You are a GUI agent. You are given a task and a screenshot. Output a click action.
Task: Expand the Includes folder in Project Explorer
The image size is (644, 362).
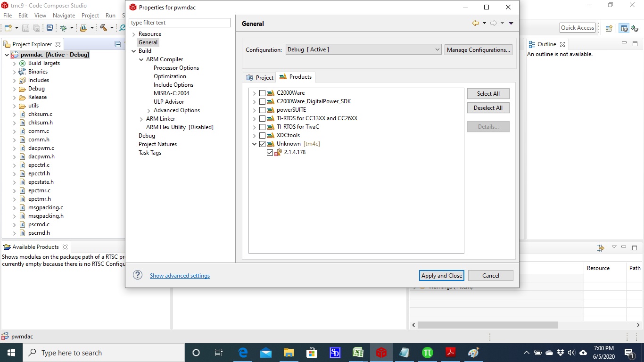[x=14, y=80]
